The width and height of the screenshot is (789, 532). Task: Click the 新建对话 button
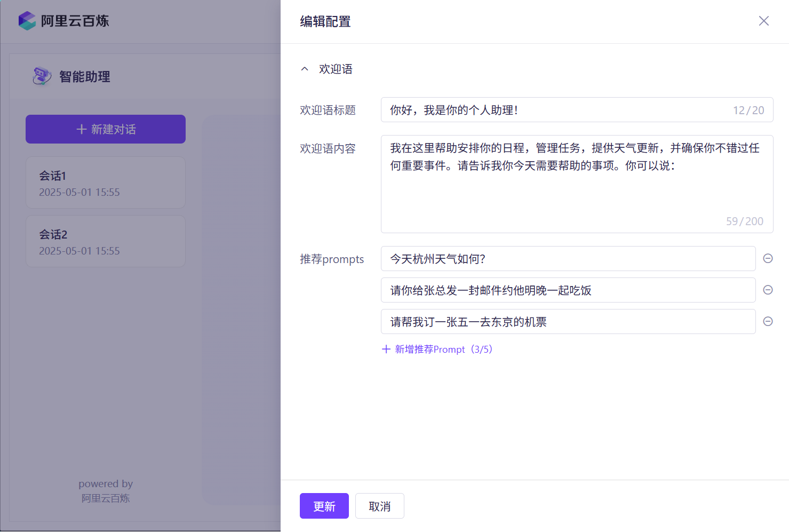tap(106, 129)
